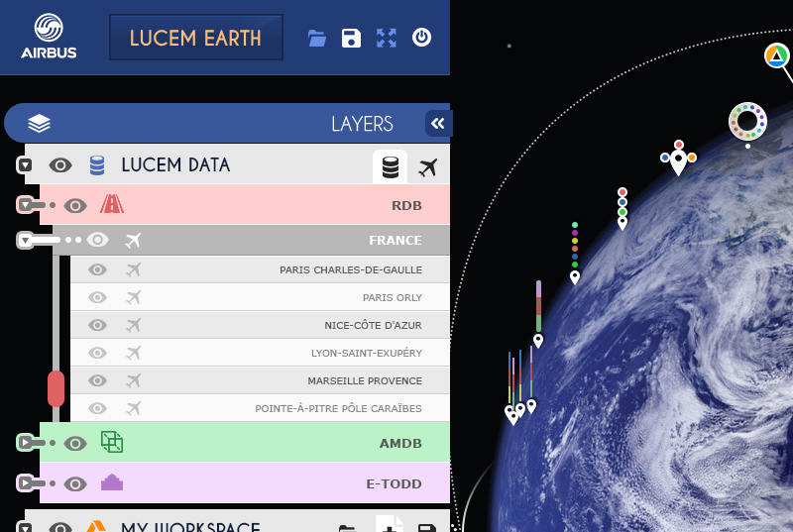Select NICE-CÔTE D'AZUR airport

[x=374, y=325]
